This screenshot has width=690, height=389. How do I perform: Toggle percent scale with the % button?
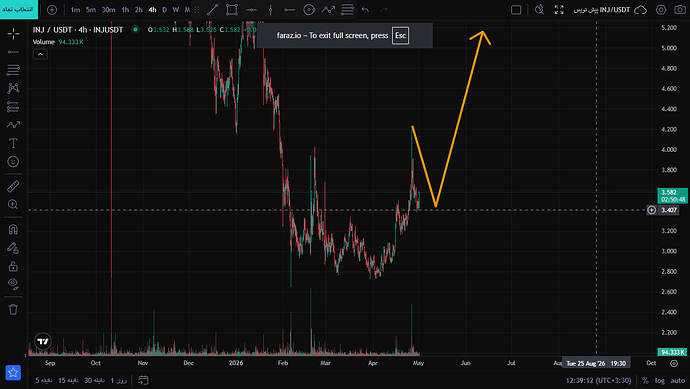(x=645, y=381)
